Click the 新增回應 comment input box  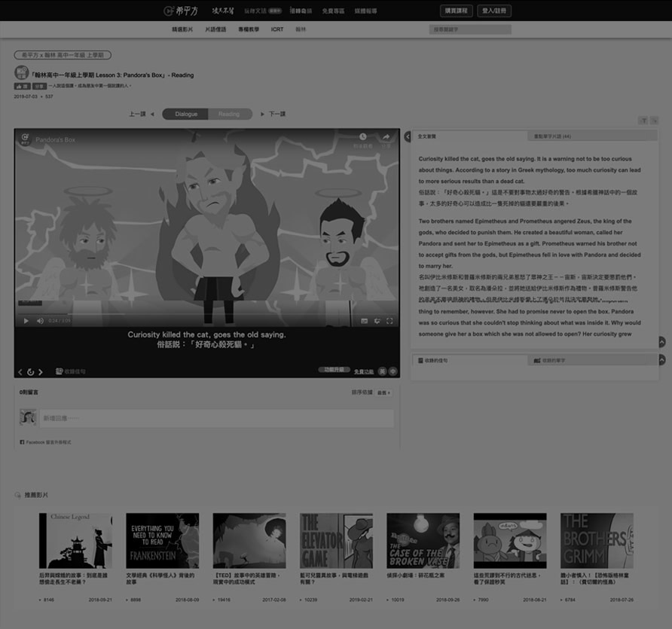216,418
